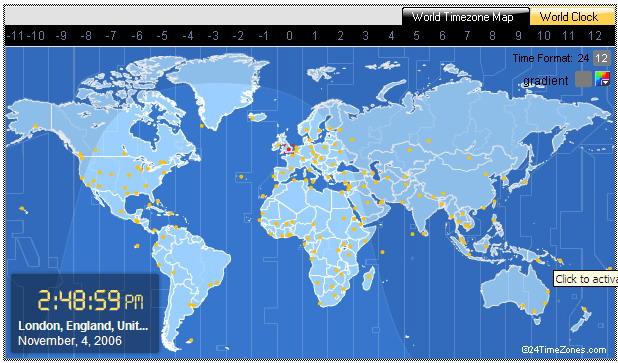Click the Madagascar city dot
The height and width of the screenshot is (363, 618).
[x=369, y=276]
